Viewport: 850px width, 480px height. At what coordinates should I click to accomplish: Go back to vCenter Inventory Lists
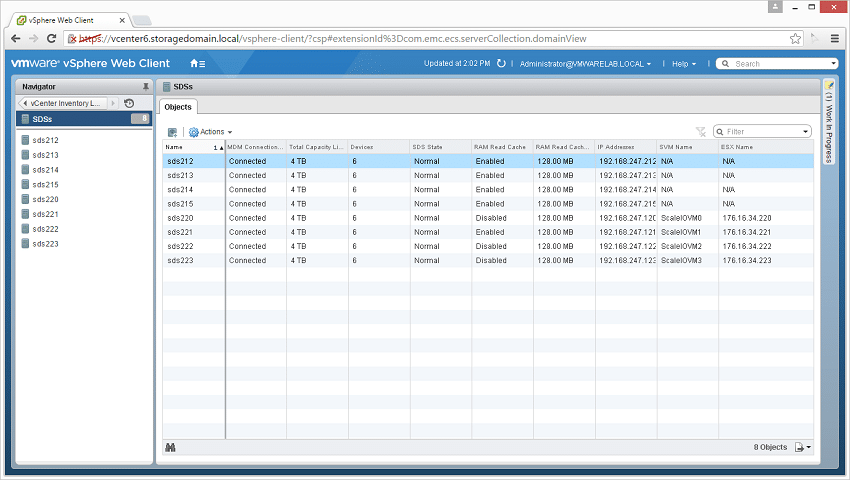(x=64, y=103)
